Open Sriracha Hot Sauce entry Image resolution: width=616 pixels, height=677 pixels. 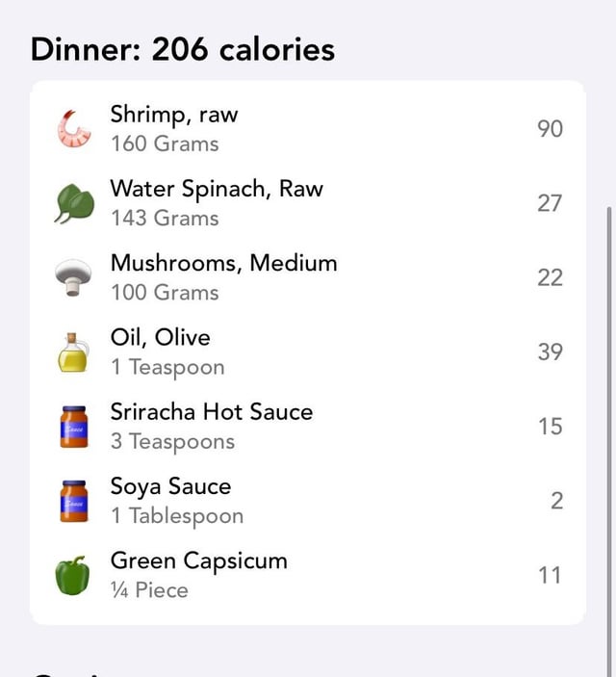pyautogui.click(x=308, y=427)
